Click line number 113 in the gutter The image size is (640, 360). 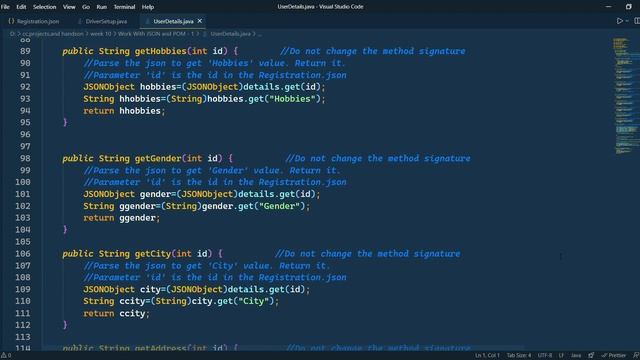point(23,337)
